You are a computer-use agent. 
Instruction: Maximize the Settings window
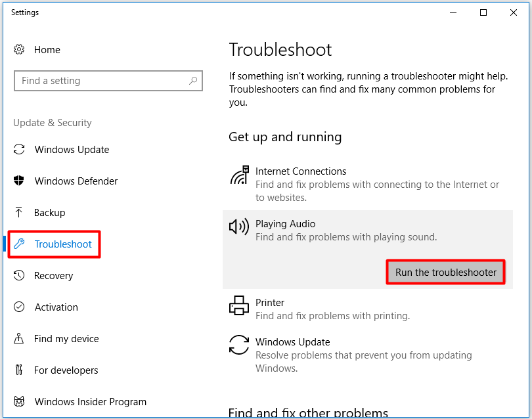tap(483, 12)
